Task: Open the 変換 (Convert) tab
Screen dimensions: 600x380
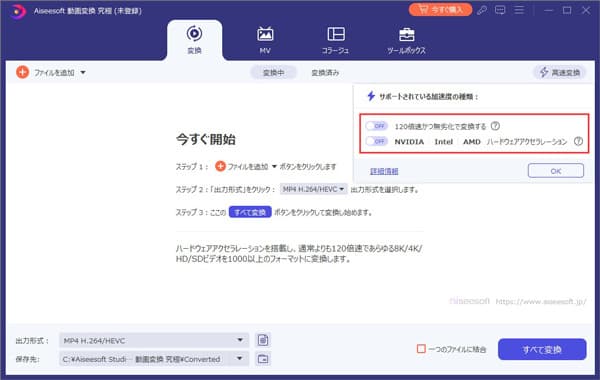Action: point(194,40)
